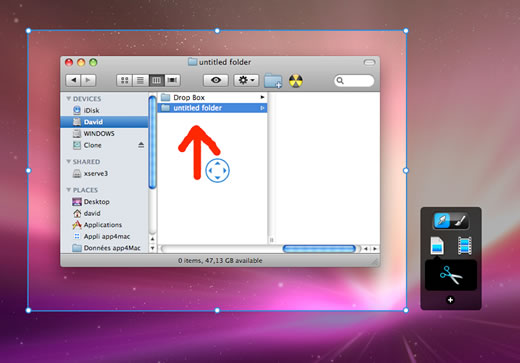Select the David volume in sidebar

[104, 122]
